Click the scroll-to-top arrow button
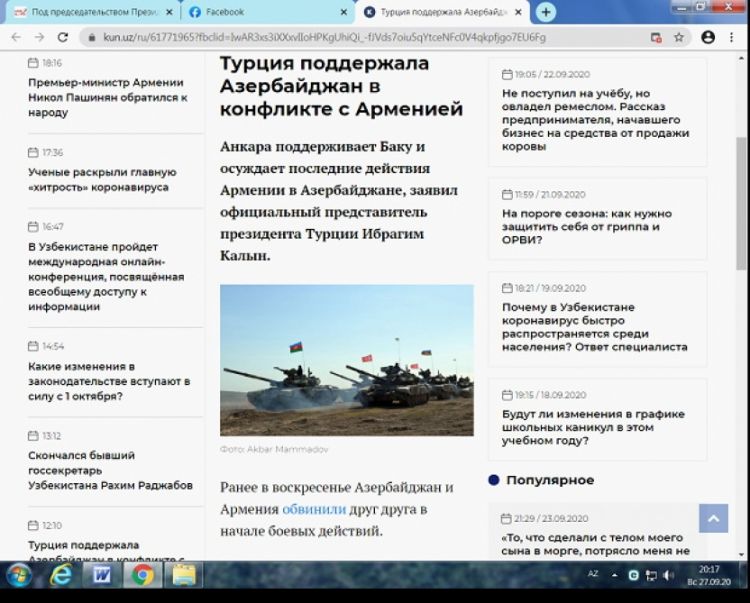 (713, 517)
